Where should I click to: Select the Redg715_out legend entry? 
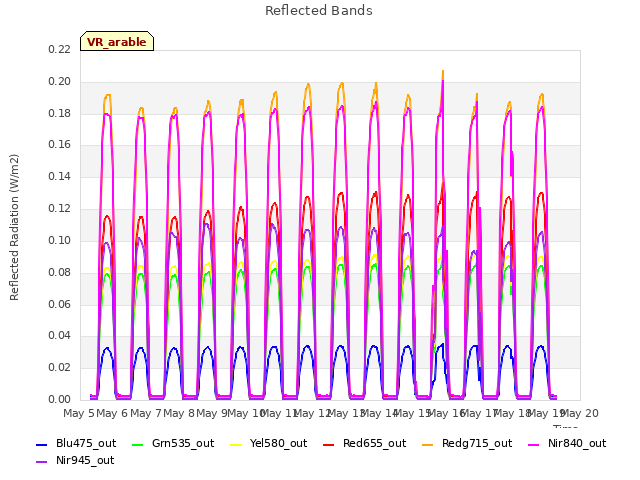pos(467,443)
